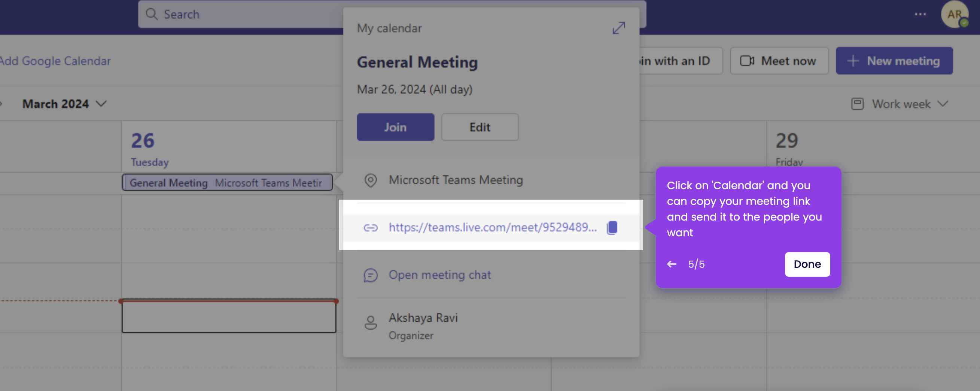Click the chat bubble icon next to Open meeting chat
This screenshot has width=980, height=391.
370,275
